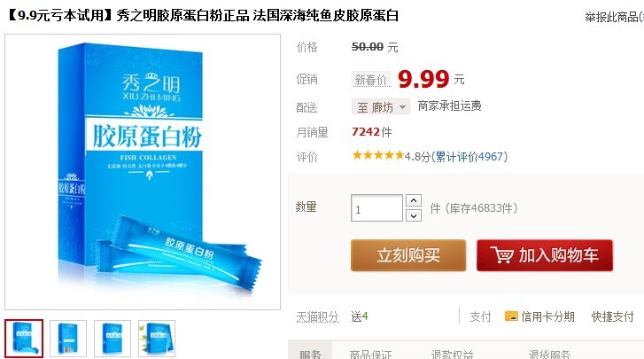Click the 立刻购买 buy now button
The height and width of the screenshot is (359, 644).
(x=408, y=255)
